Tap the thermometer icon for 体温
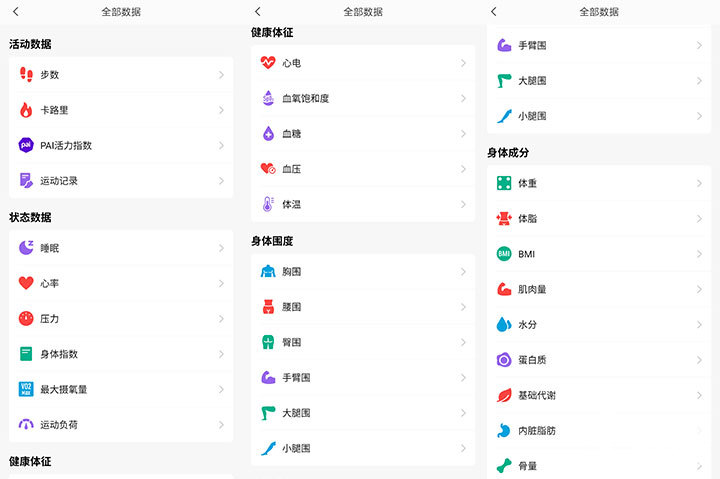Image resolution: width=720 pixels, height=479 pixels. [267, 204]
